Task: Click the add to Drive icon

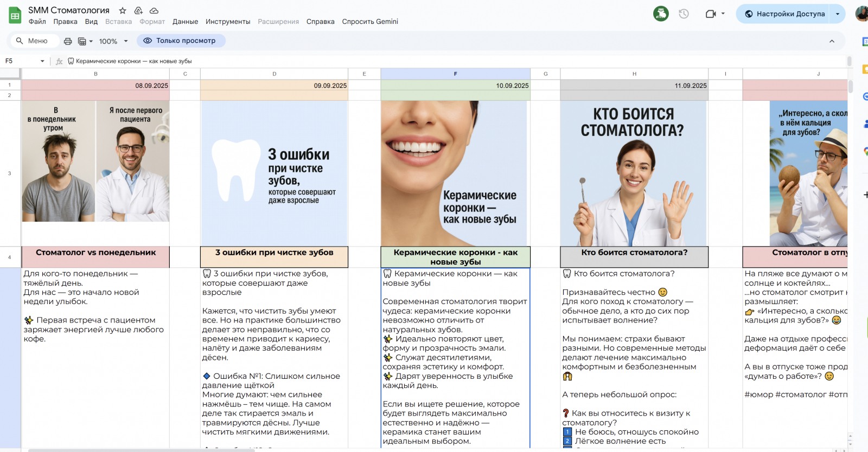Action: (138, 10)
